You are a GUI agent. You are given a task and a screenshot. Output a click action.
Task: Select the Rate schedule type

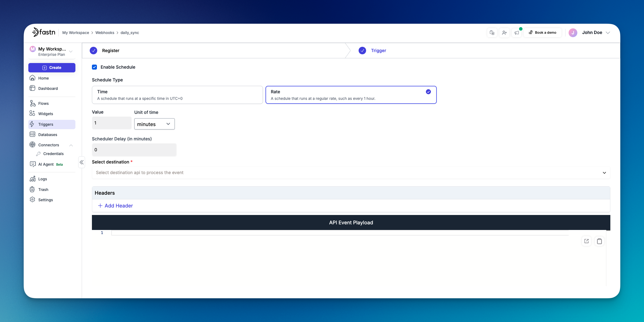(x=351, y=95)
